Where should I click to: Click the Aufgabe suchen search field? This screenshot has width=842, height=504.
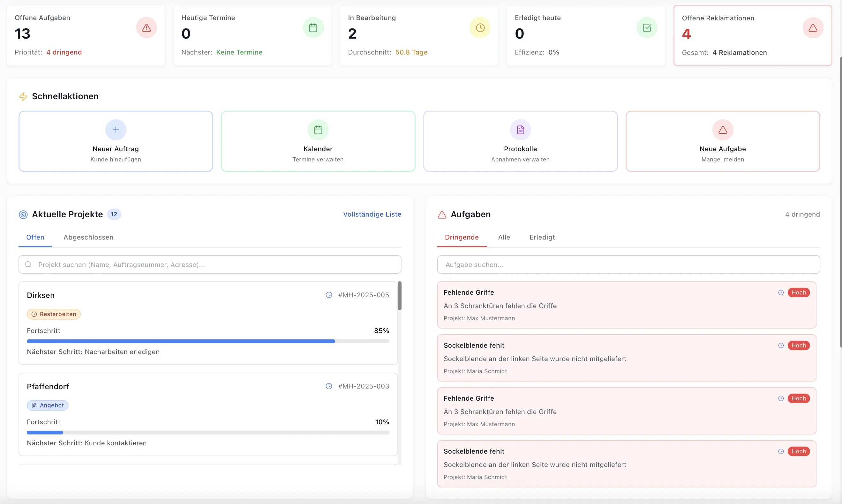tap(628, 264)
